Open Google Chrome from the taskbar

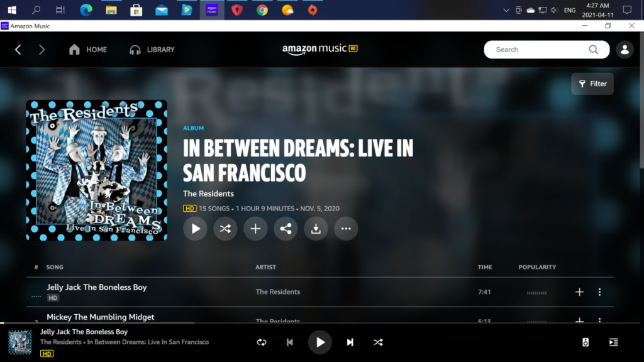click(x=262, y=10)
